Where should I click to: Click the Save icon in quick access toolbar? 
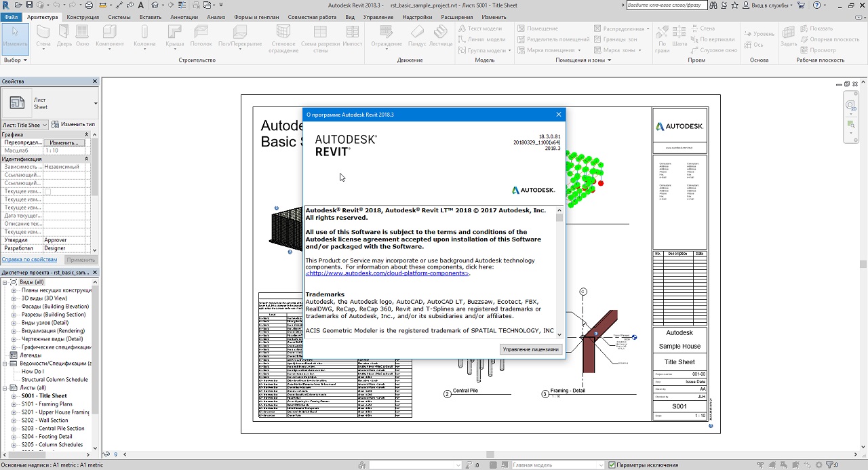[29, 5]
